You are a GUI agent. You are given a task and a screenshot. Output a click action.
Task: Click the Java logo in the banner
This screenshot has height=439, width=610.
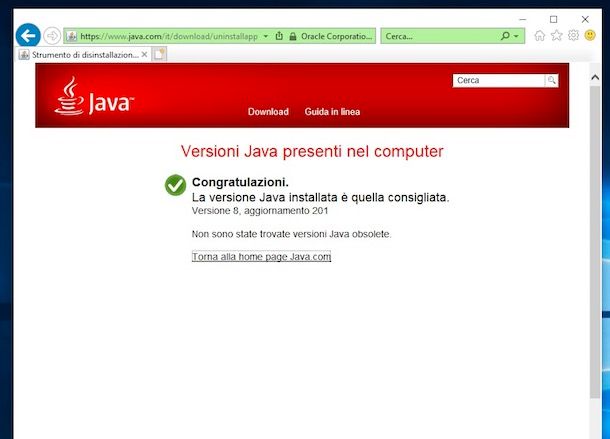(95, 97)
